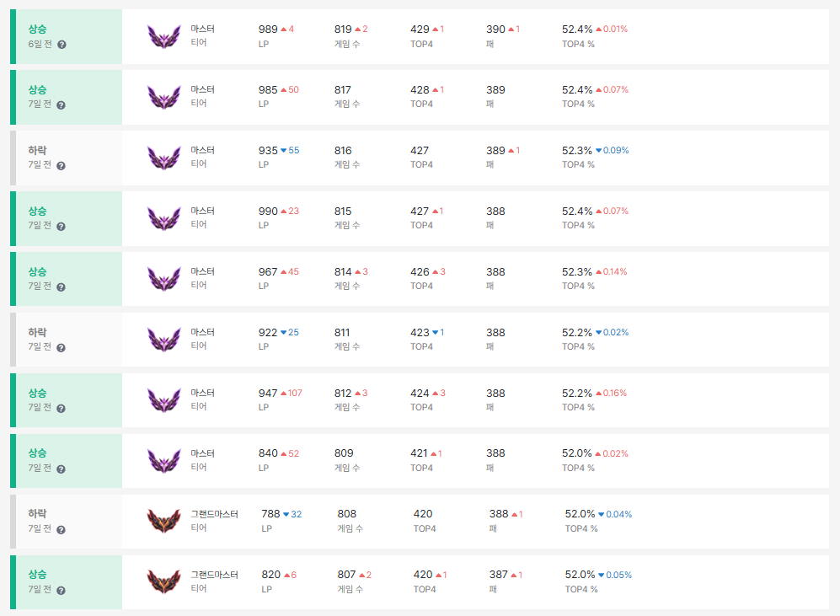
Task: Click the help icon beside "6일 전"
Action: click(62, 45)
